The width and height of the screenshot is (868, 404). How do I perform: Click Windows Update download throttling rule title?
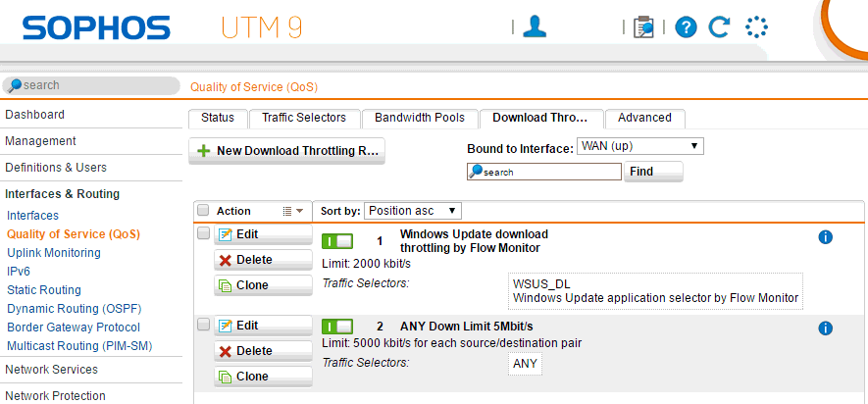pos(474,241)
